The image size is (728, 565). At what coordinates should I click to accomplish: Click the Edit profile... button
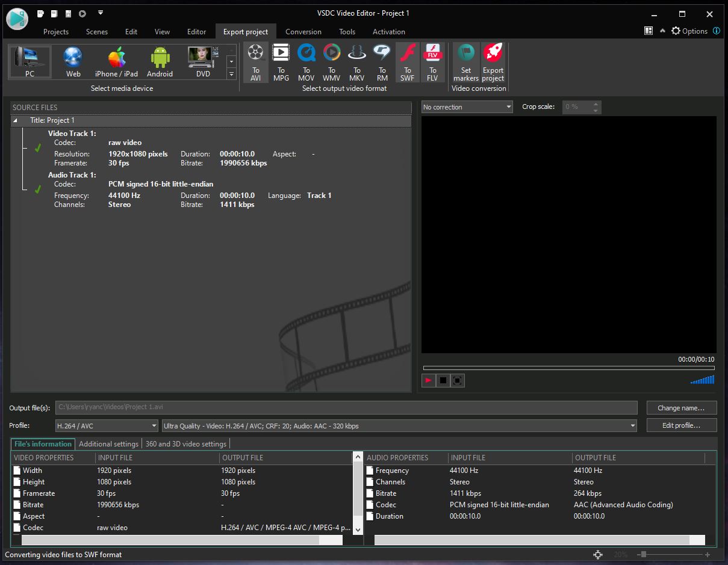point(681,425)
